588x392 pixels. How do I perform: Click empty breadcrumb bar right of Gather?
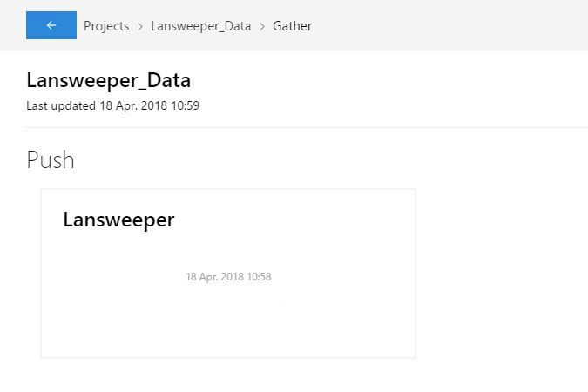(x=453, y=26)
